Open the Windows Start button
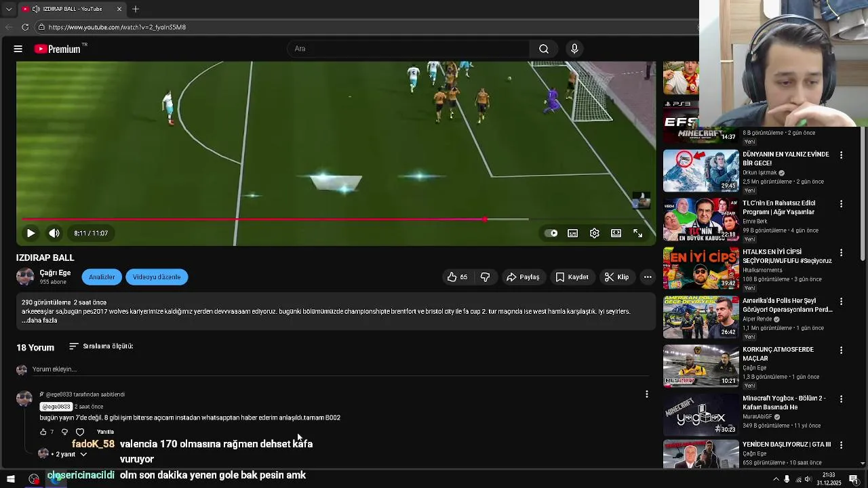 pos(10,479)
